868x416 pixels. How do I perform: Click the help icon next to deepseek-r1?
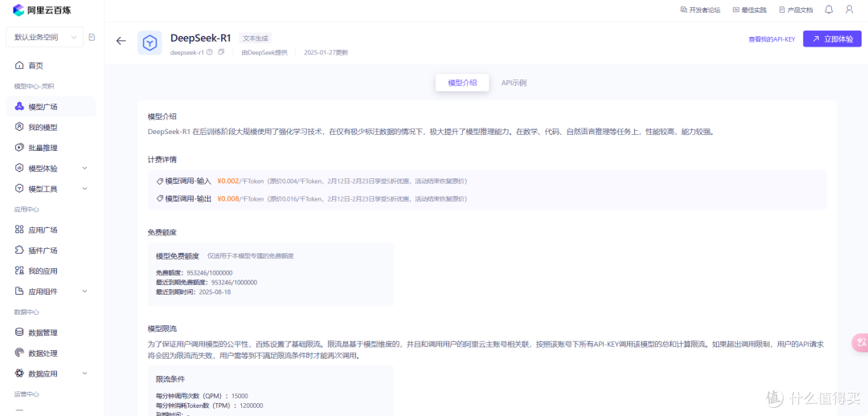[x=210, y=52]
